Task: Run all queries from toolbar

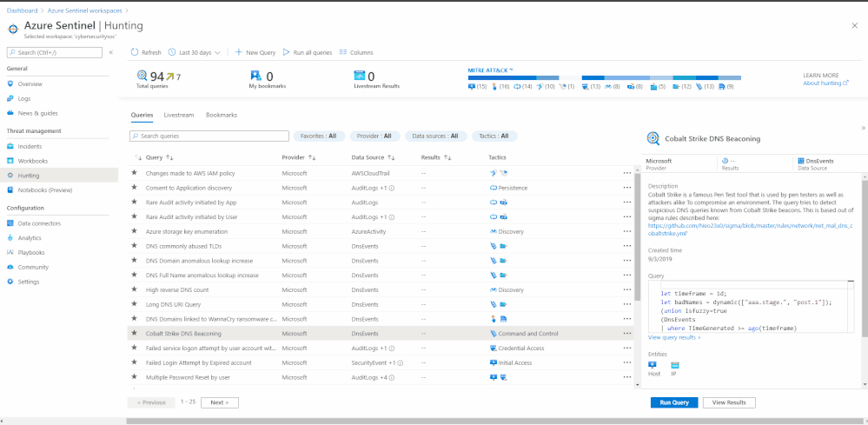Action: (308, 52)
